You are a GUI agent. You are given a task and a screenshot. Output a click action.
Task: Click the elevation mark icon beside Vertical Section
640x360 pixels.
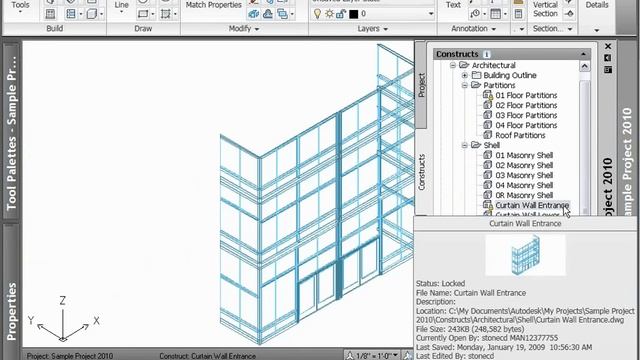[570, 14]
